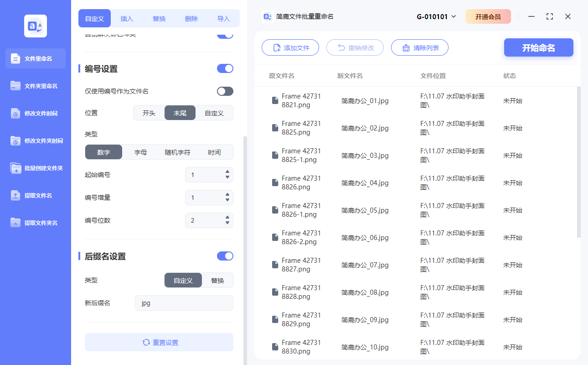Open the 导入 tab
The height and width of the screenshot is (365, 588).
point(223,18)
